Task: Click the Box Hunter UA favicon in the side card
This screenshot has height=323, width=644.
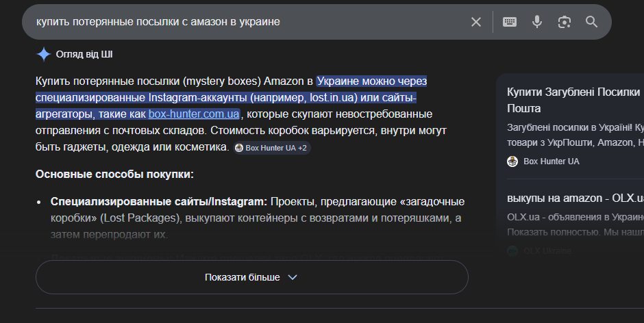Action: tap(512, 161)
